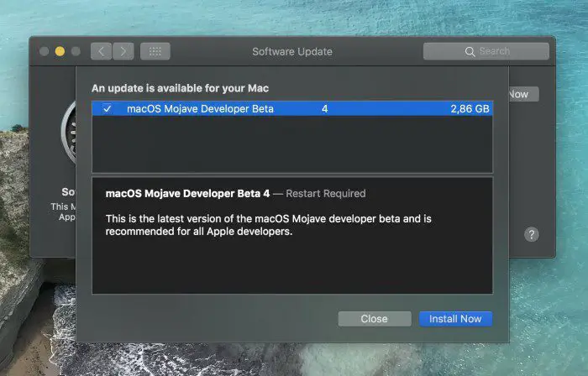Viewport: 588px width, 376px height.
Task: Open the help question mark button
Action: pos(532,235)
